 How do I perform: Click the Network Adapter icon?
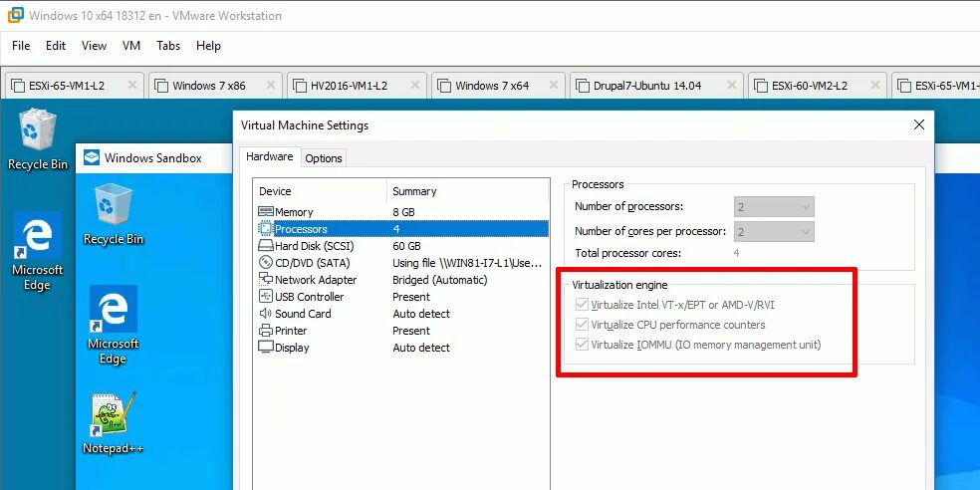(266, 280)
